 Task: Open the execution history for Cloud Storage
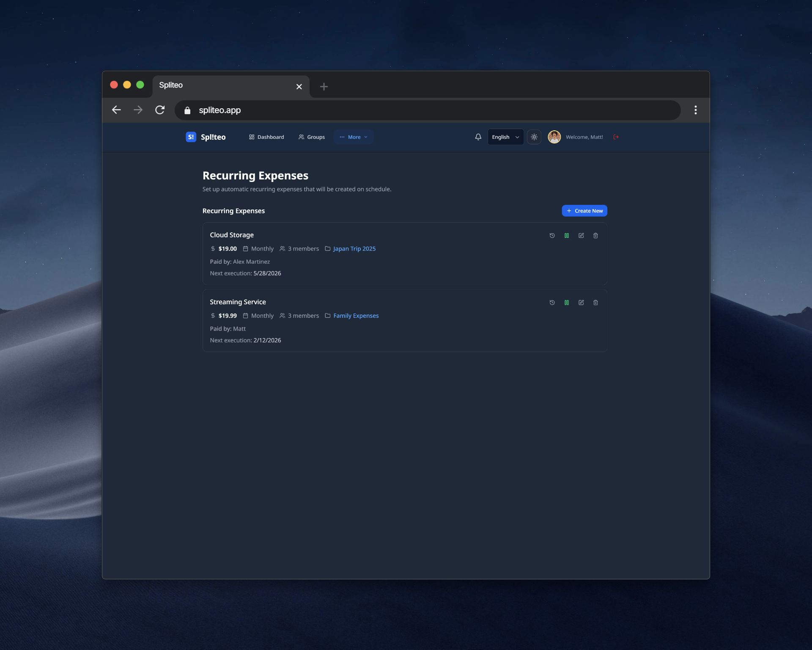[552, 236]
